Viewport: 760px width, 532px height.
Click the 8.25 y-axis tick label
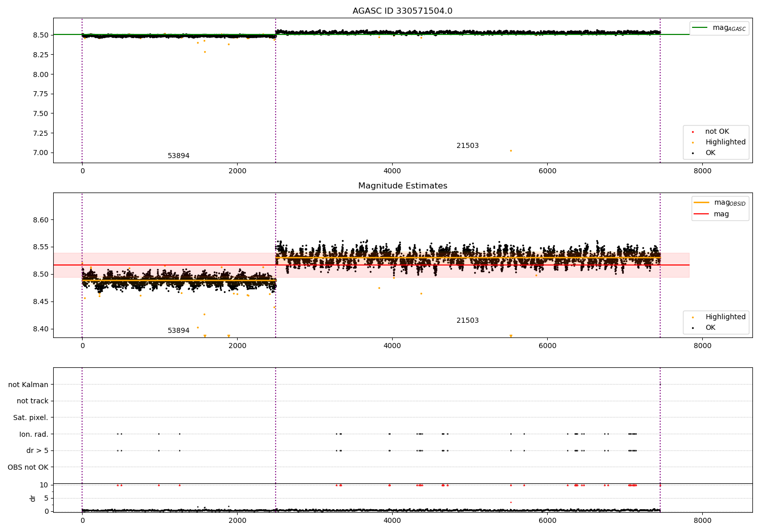click(x=40, y=55)
